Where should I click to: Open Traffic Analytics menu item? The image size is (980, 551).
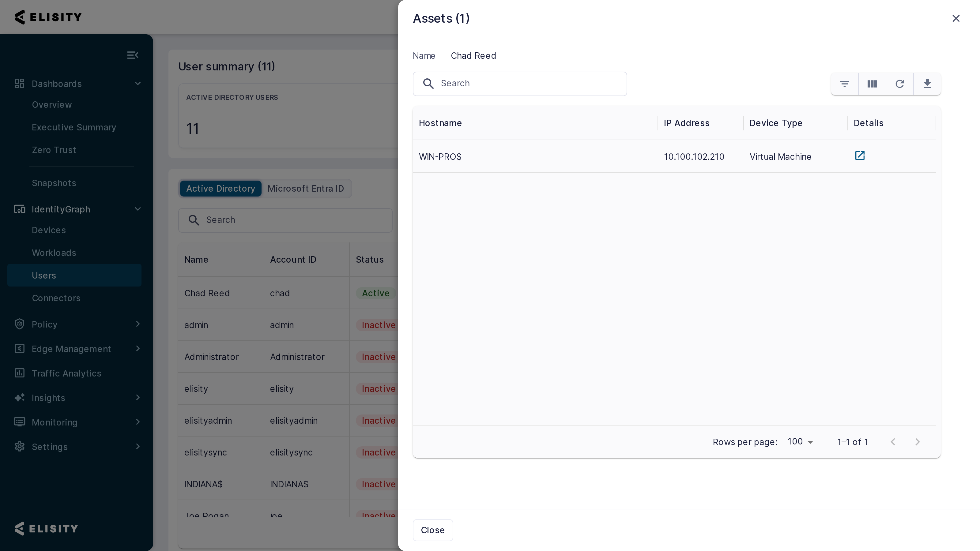66,373
